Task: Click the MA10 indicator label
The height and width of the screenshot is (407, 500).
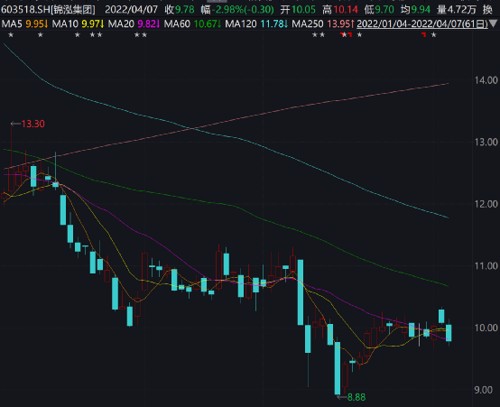Action: pyautogui.click(x=65, y=24)
